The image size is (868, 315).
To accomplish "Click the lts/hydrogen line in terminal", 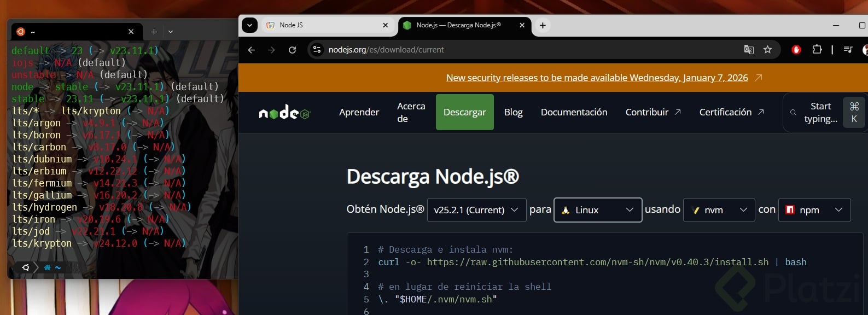I will (x=101, y=207).
